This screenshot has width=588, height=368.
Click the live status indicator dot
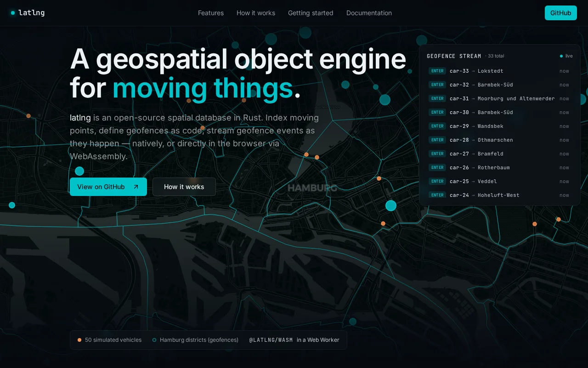[561, 56]
